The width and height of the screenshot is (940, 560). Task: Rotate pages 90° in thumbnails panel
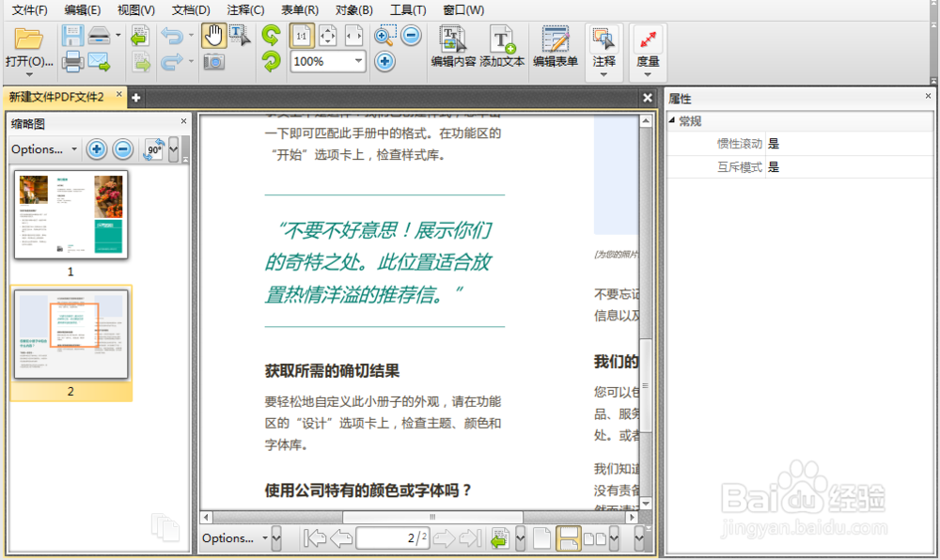click(x=153, y=149)
